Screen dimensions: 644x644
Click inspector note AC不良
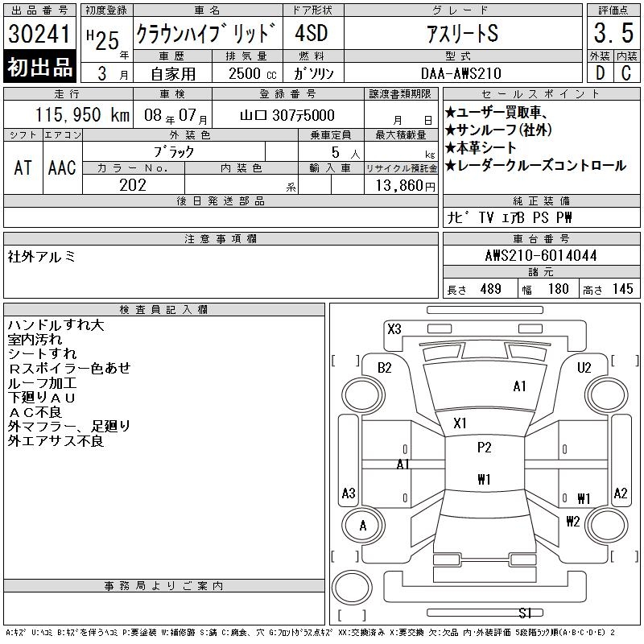tap(35, 412)
